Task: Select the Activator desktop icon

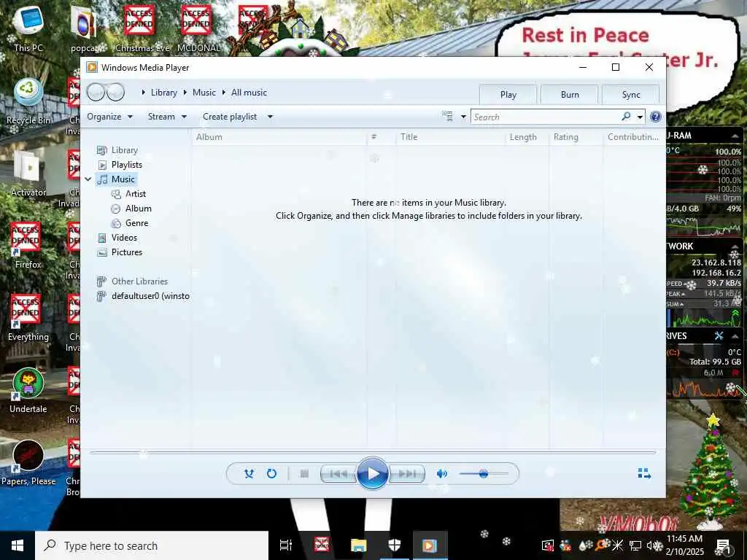Action: coord(28,174)
